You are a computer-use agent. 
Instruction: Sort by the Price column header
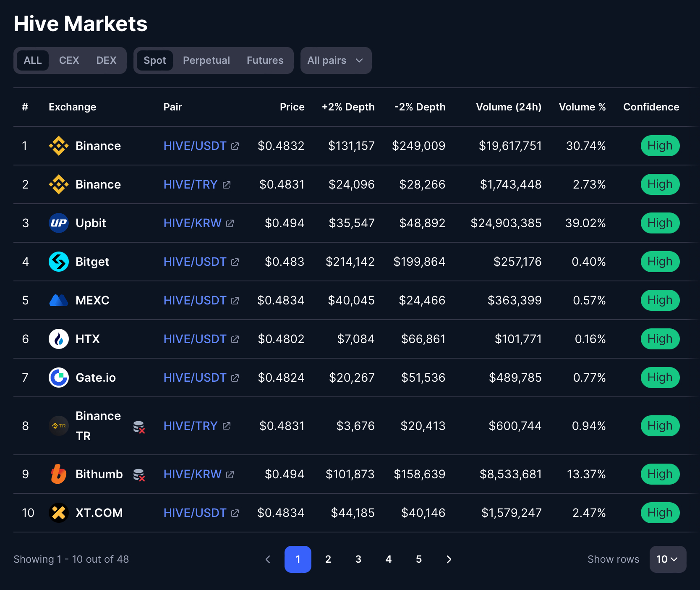pyautogui.click(x=292, y=107)
